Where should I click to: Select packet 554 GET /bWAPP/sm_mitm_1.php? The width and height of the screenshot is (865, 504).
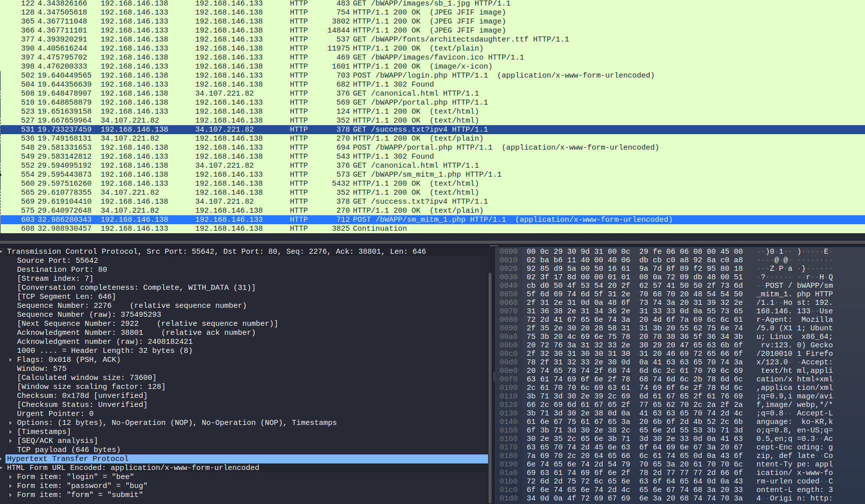tap(432, 174)
